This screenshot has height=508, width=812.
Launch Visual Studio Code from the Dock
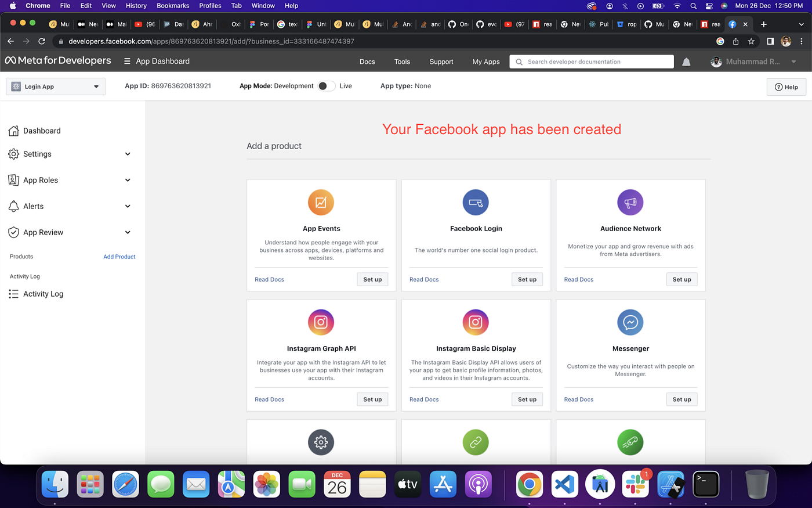coord(565,484)
